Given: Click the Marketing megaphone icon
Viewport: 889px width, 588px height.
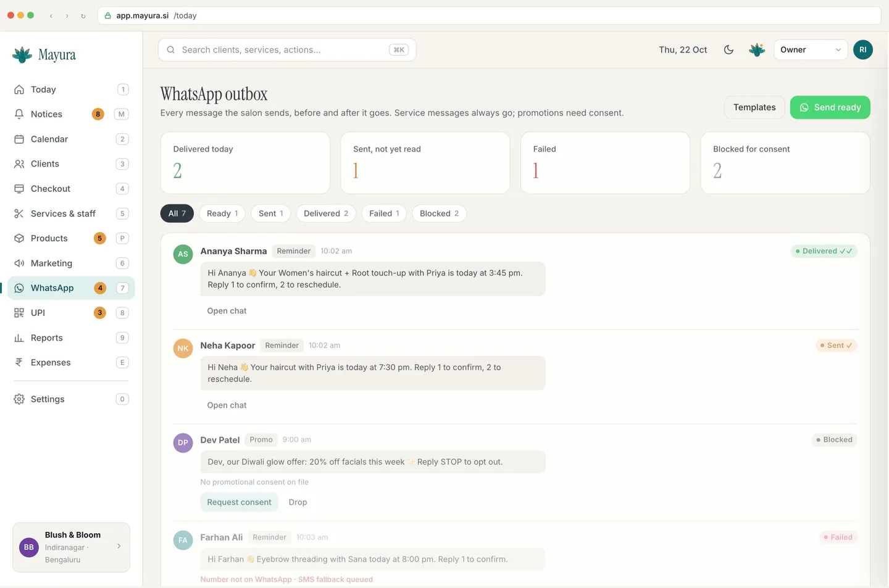Looking at the screenshot, I should (19, 263).
